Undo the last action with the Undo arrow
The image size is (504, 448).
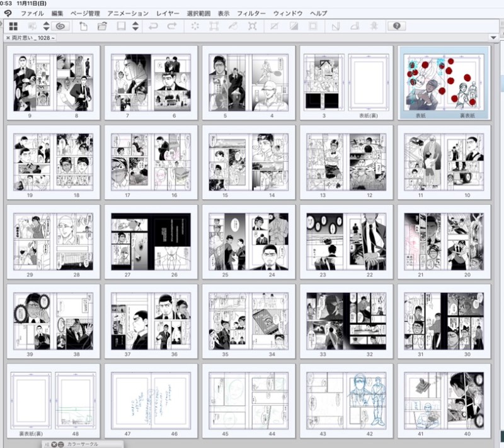153,26
